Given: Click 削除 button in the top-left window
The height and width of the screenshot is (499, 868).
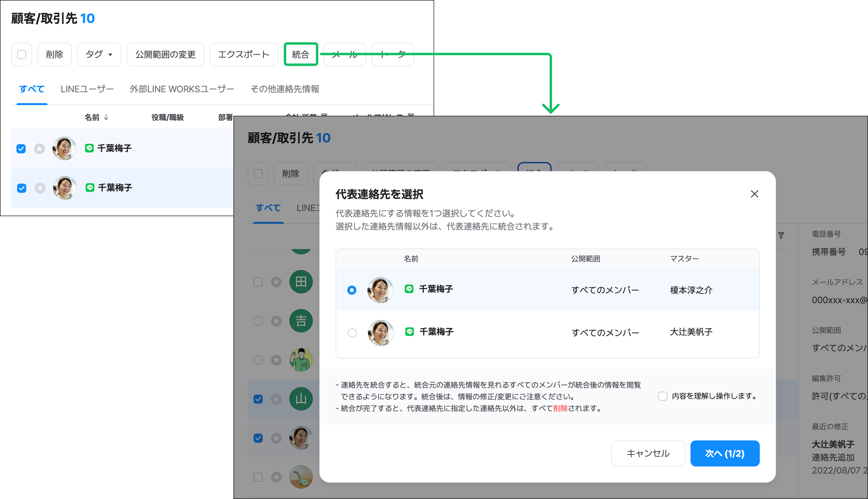Looking at the screenshot, I should pyautogui.click(x=54, y=54).
